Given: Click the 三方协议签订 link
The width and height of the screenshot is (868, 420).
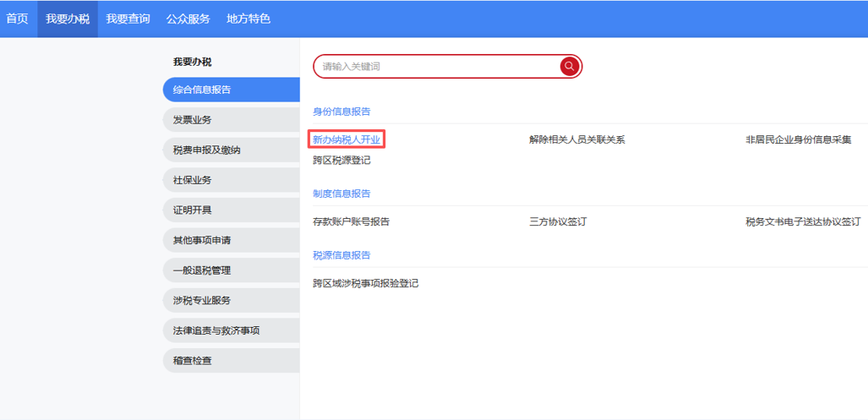Looking at the screenshot, I should 558,222.
